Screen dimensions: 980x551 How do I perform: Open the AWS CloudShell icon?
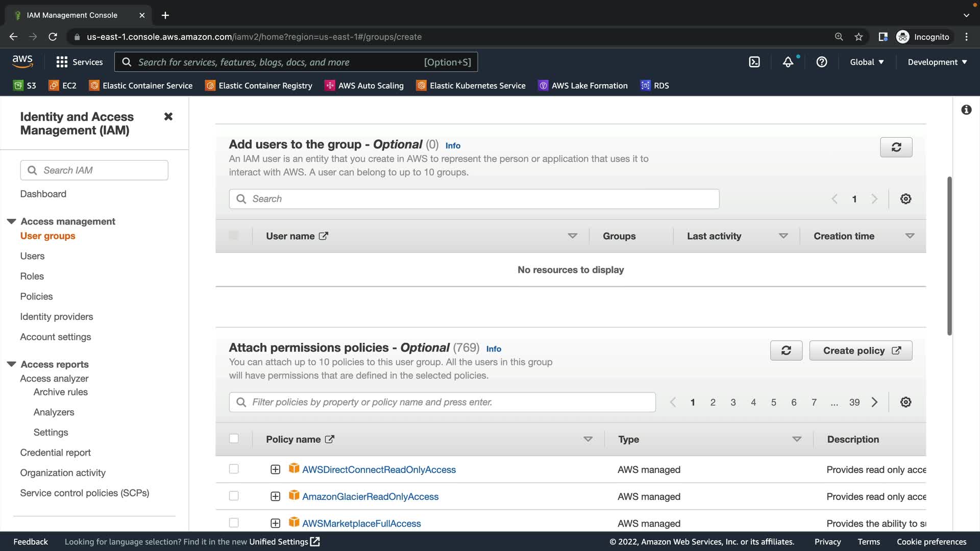(754, 62)
